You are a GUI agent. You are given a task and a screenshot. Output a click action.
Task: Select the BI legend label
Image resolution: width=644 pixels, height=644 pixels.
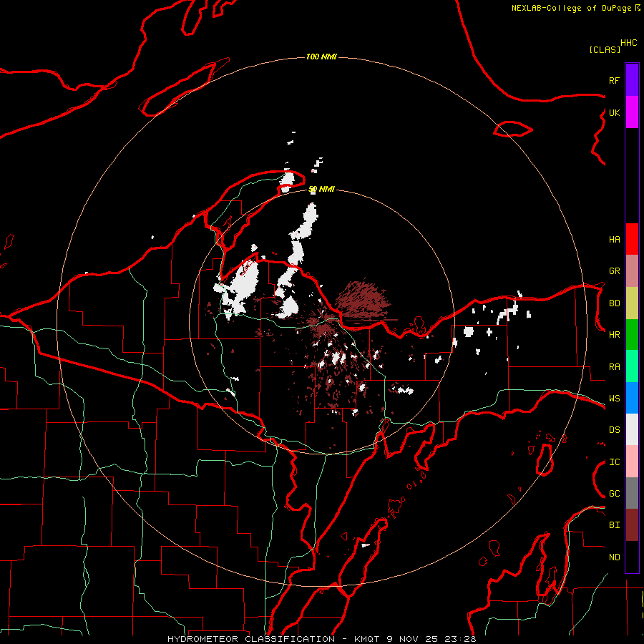[x=614, y=525]
